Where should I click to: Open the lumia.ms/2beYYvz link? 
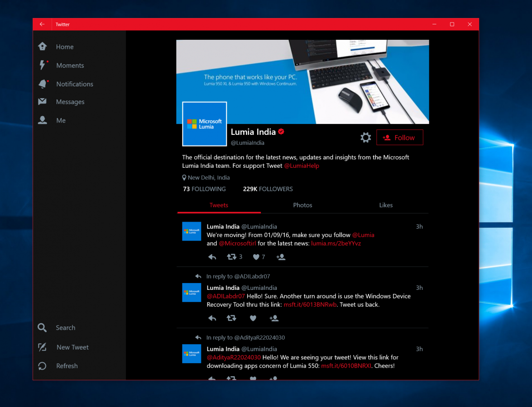(336, 243)
